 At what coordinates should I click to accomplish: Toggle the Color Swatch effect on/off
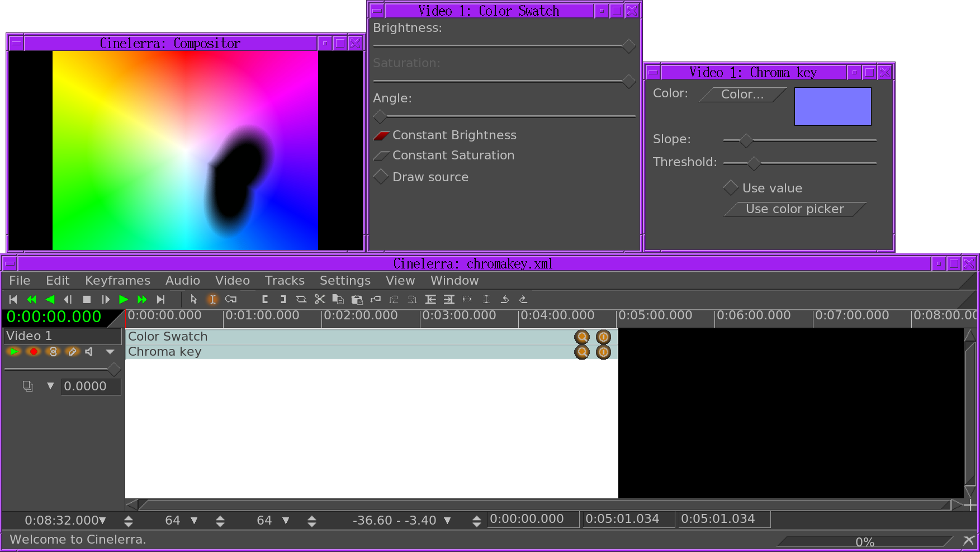coord(603,337)
